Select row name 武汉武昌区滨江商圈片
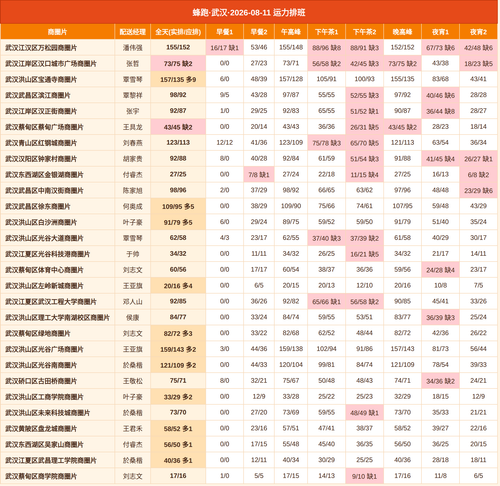500x486 pixels. click(38, 95)
